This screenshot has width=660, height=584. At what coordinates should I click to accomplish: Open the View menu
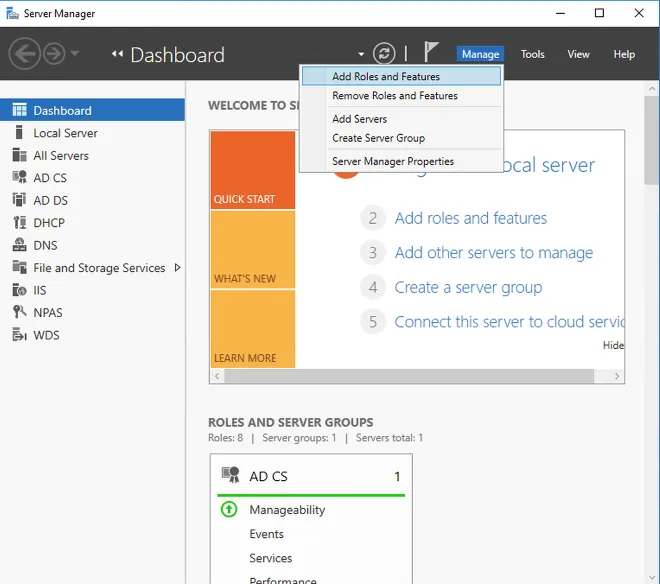point(578,54)
